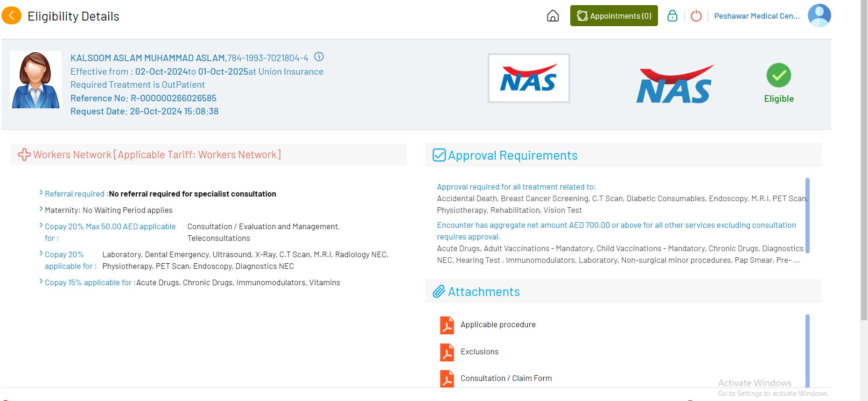Open the Applicable procedure PDF icon
This screenshot has width=868, height=401.
447,325
